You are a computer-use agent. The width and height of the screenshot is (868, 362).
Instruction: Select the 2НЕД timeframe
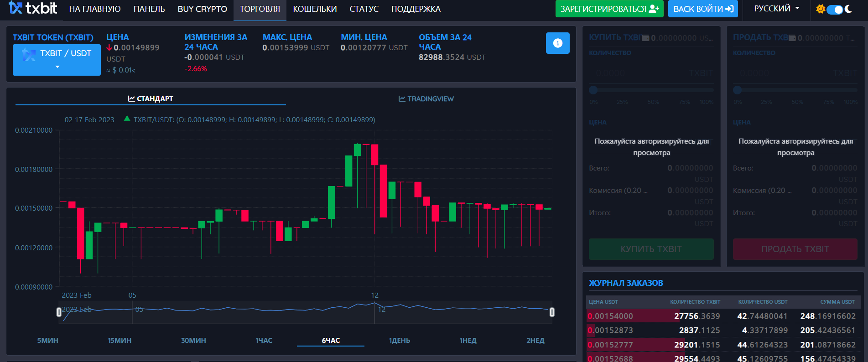(x=535, y=340)
